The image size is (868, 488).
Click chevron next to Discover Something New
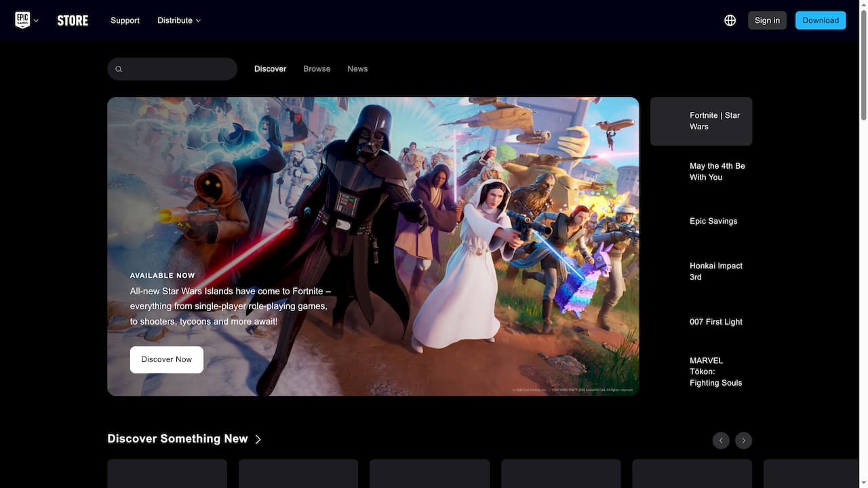click(x=258, y=439)
